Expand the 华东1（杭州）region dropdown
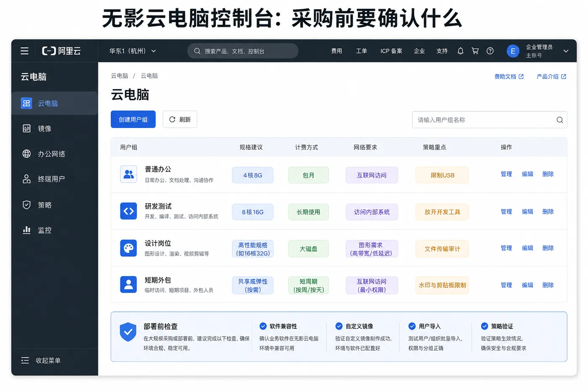588x392 pixels. [x=133, y=51]
